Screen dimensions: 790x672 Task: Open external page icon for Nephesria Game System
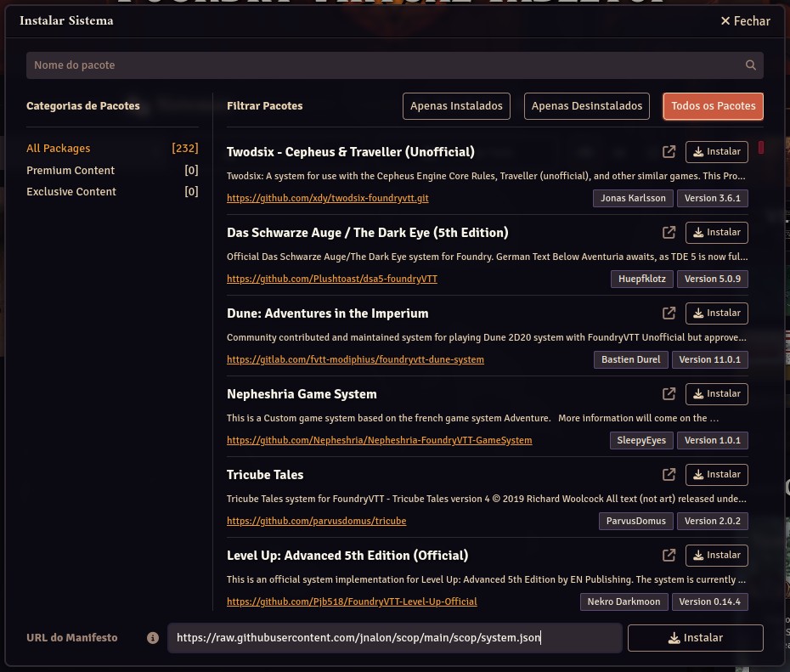[x=669, y=394]
